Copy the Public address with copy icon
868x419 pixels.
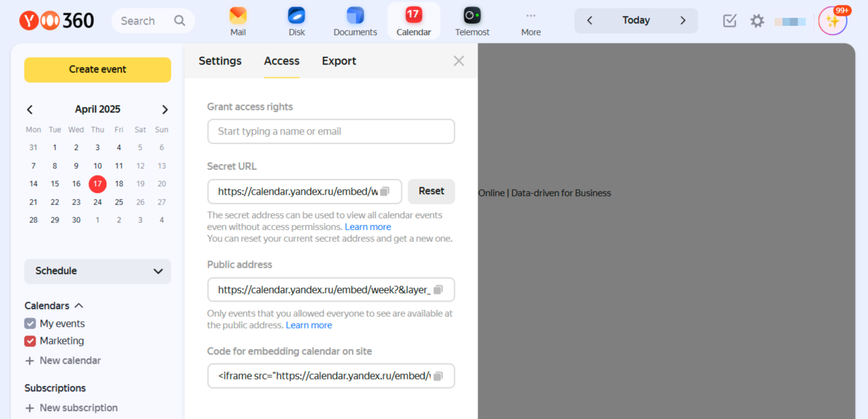[438, 290]
